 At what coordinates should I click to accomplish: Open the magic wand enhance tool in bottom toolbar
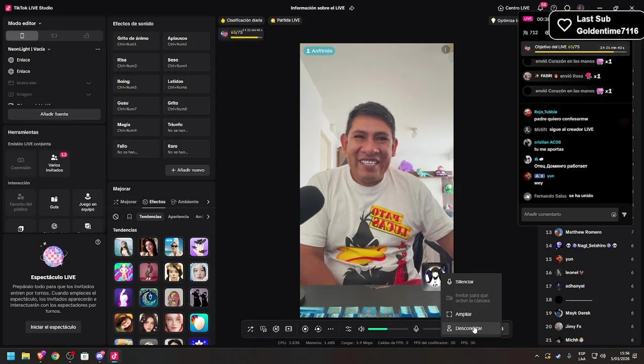(251, 329)
